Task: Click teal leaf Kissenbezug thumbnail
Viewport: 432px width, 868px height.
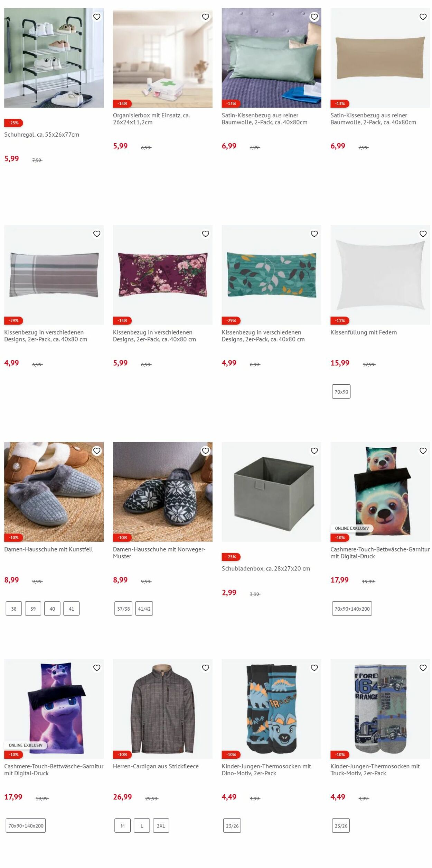Action: (x=271, y=275)
